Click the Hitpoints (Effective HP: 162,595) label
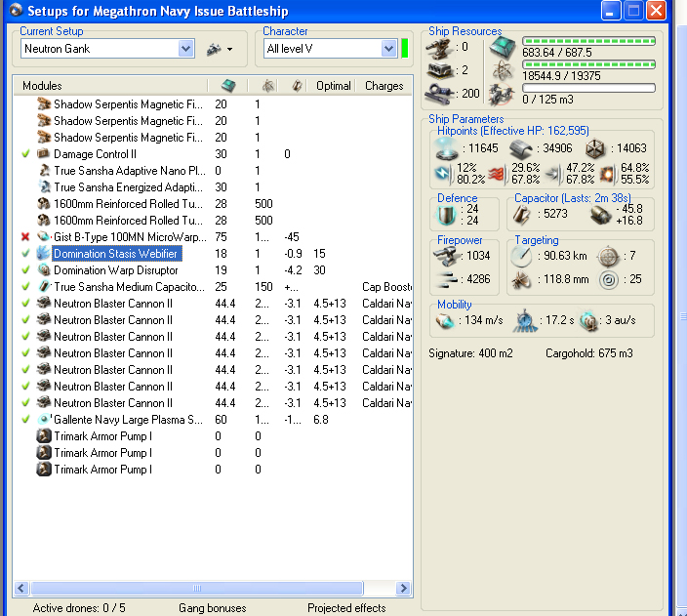 tap(513, 131)
